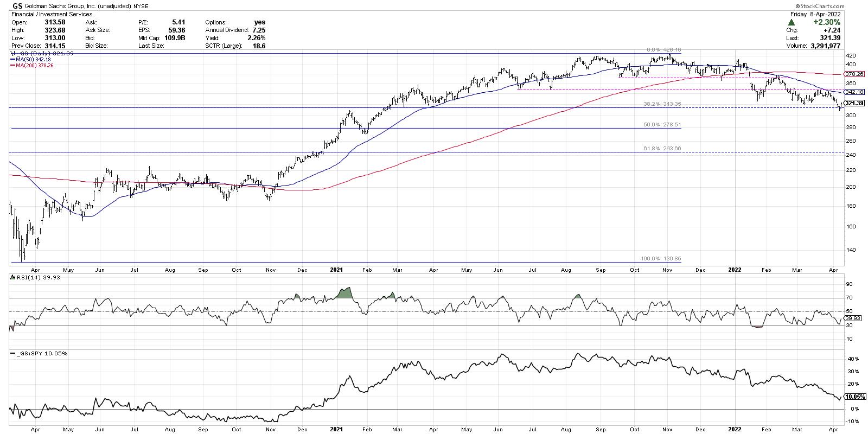Click the 100.0% Fibonacci level label

(658, 259)
